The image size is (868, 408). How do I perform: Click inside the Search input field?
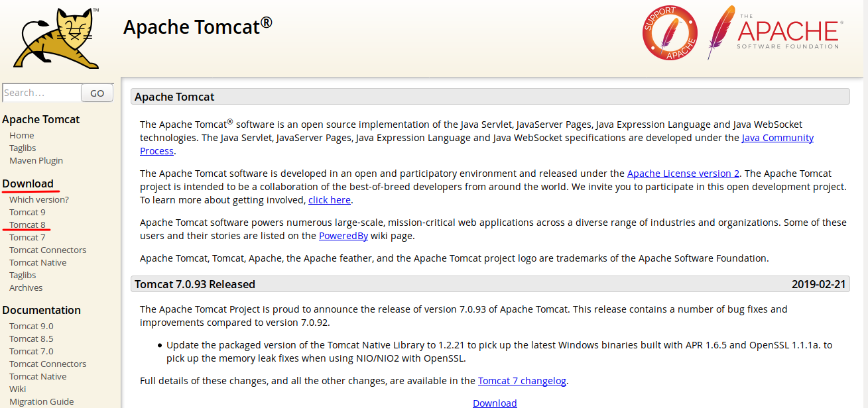point(41,92)
